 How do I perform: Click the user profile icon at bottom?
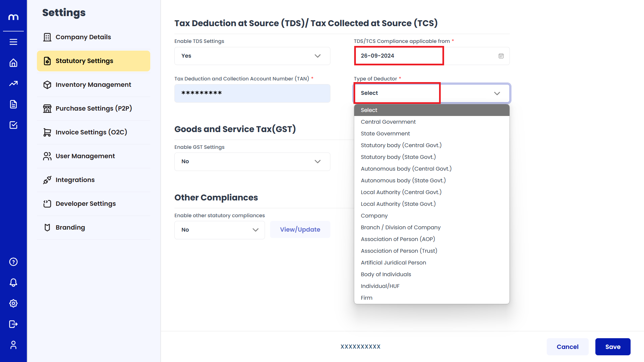(13, 345)
